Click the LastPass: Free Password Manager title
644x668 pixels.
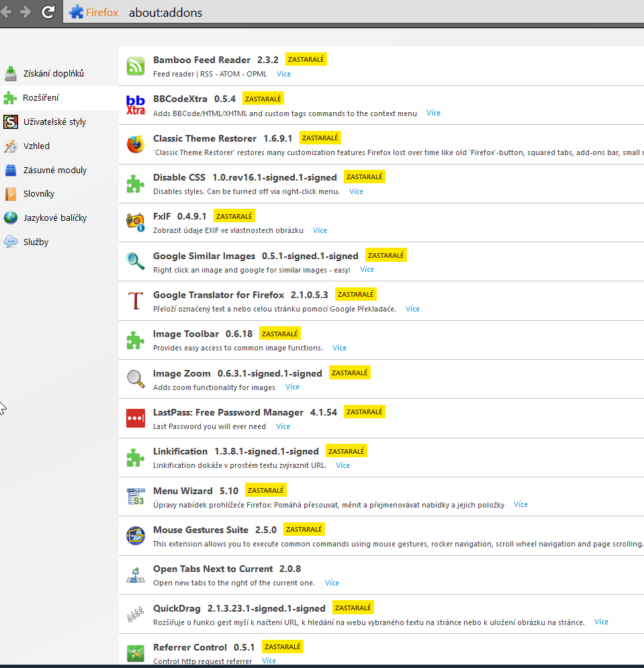(228, 412)
